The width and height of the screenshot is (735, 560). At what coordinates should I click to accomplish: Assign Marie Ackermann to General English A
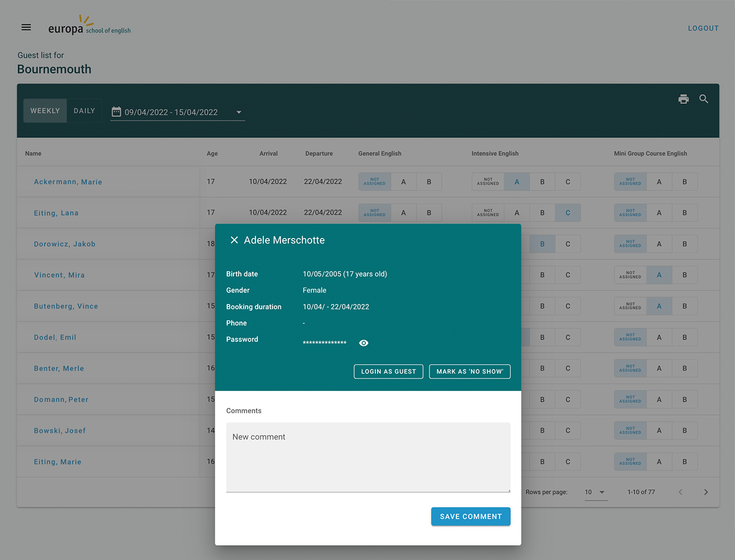403,182
